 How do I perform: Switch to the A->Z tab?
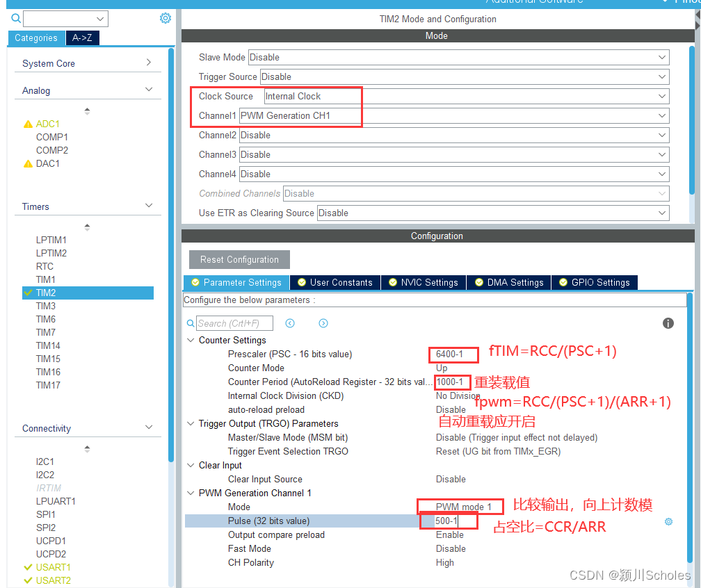point(82,38)
